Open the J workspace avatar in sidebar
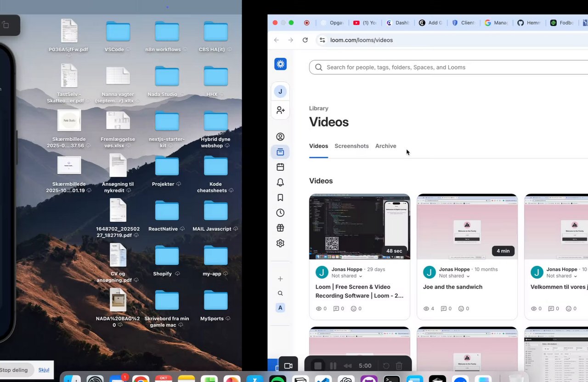The height and width of the screenshot is (382, 588). pyautogui.click(x=280, y=91)
